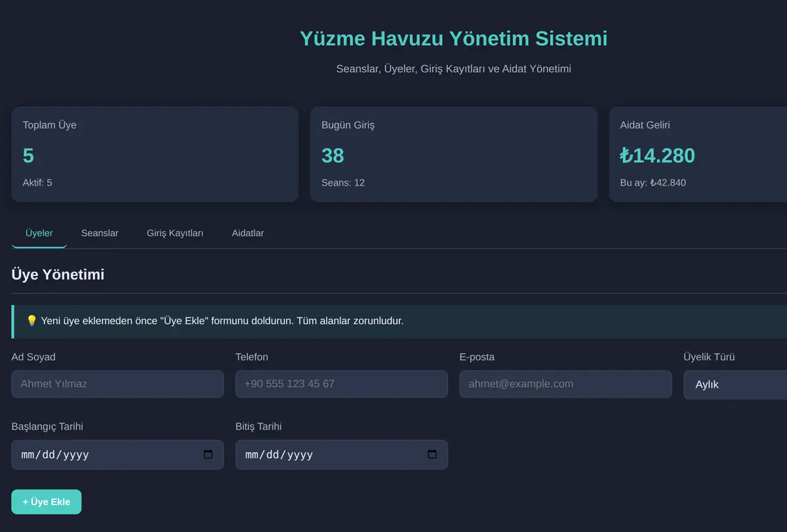Click the value 38 under Bugün Giriş
This screenshot has width=787, height=532.
coord(333,155)
